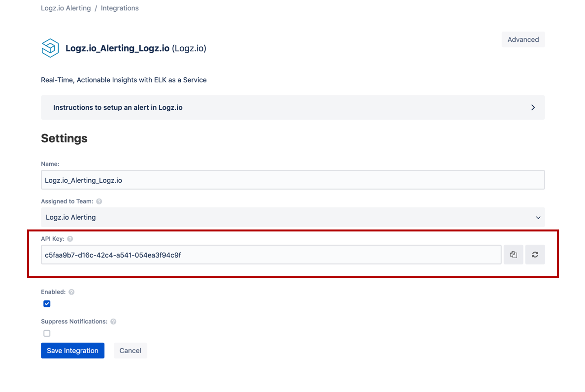Show help icon next to API Key

click(x=70, y=239)
